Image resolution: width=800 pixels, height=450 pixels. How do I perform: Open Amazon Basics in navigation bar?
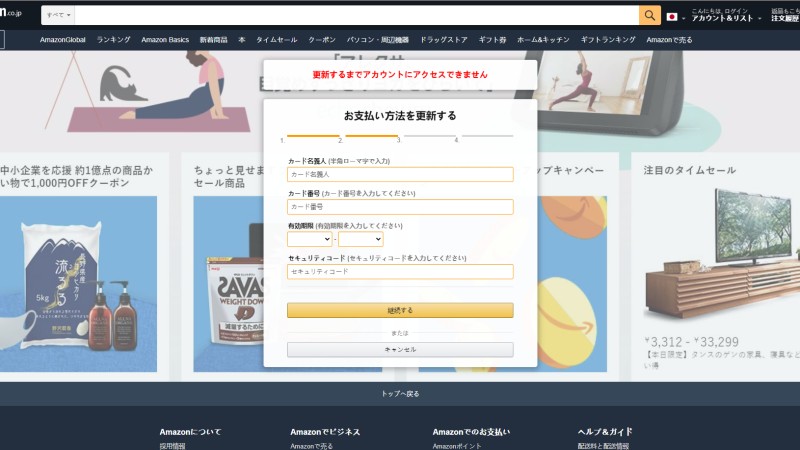[x=165, y=40]
